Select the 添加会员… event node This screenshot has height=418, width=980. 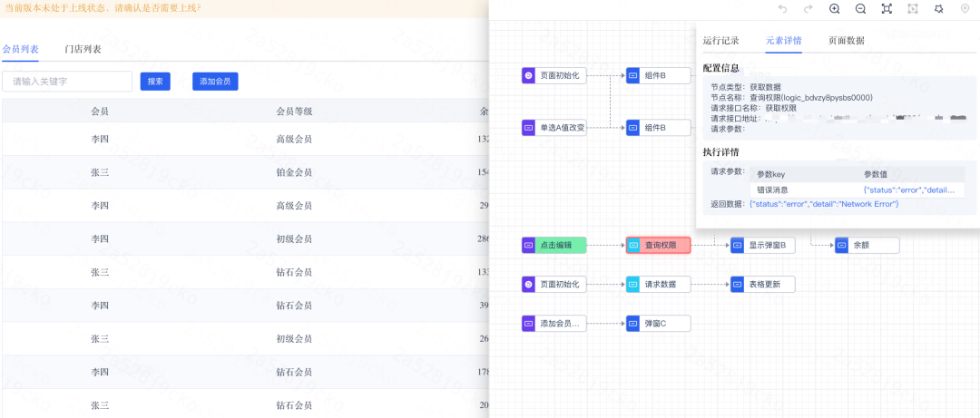(x=554, y=323)
